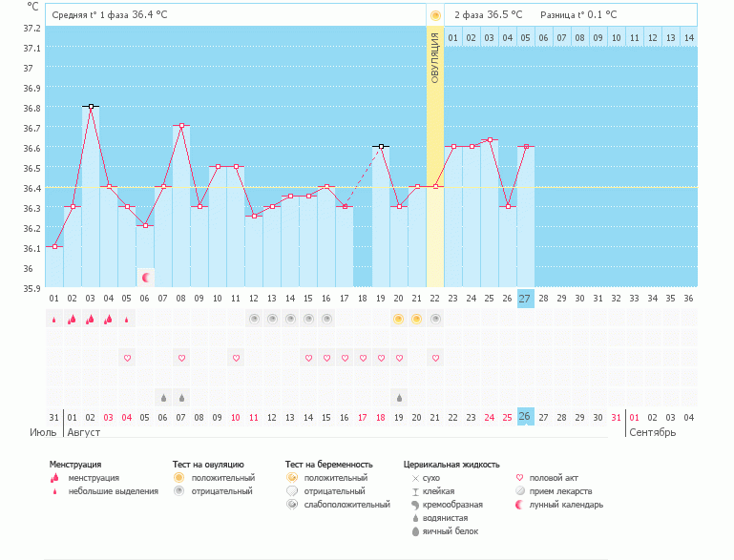Click highlighted date 26 in the calendar row
Viewport: 734px width, 560px height.
click(526, 416)
